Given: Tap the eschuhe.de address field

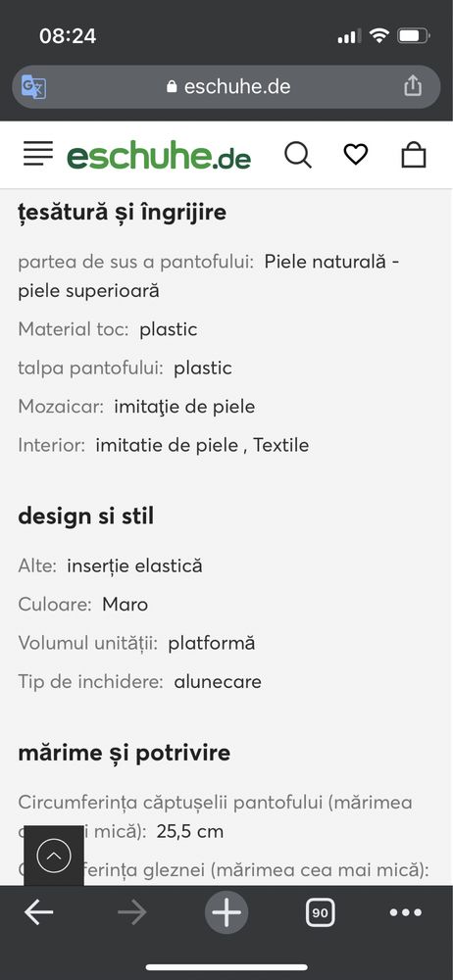Looking at the screenshot, I should 226,87.
